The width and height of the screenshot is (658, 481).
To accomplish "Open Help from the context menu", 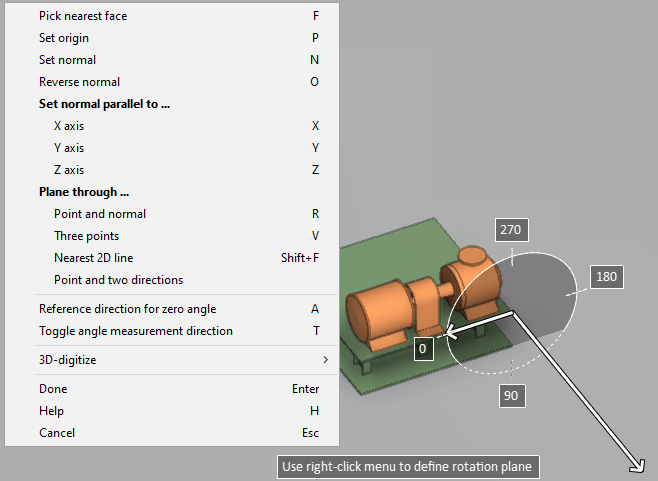I will point(51,411).
